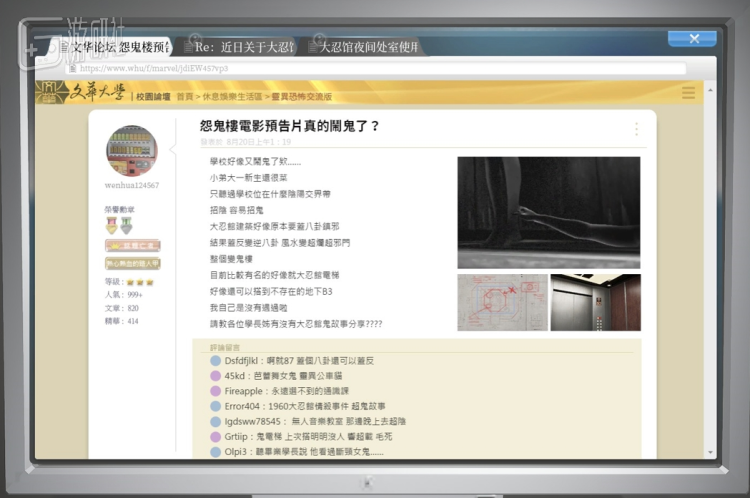Switch to the 大忍館夜間处室使用 tab
The height and width of the screenshot is (498, 750).
pos(368,47)
